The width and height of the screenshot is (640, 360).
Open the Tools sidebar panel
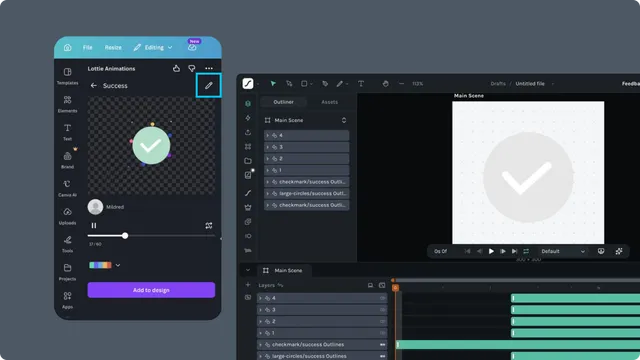coord(67,244)
